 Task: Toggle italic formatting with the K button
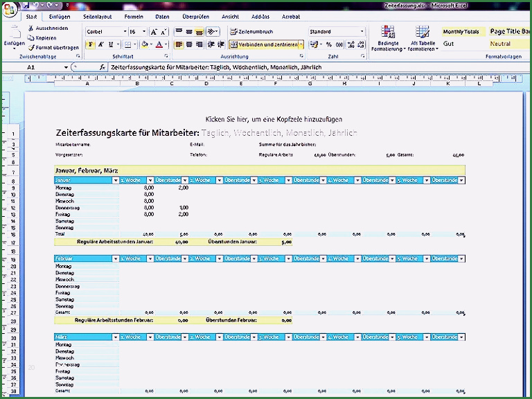(x=101, y=44)
